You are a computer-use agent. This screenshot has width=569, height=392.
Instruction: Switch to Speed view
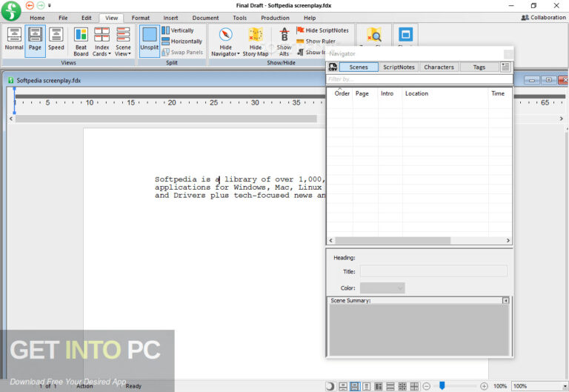(56, 39)
